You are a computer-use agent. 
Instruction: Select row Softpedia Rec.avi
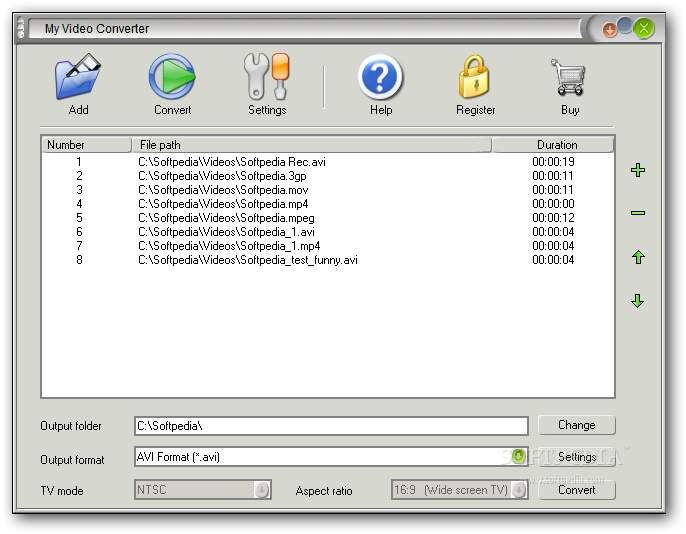point(328,162)
